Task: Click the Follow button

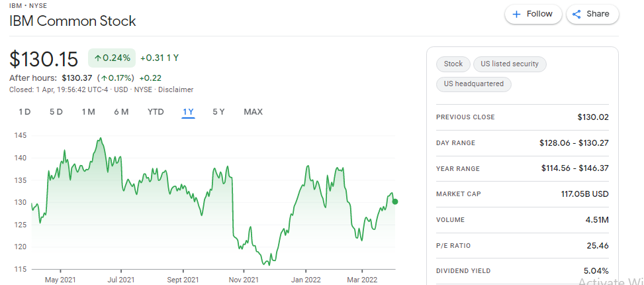Action: pyautogui.click(x=533, y=15)
